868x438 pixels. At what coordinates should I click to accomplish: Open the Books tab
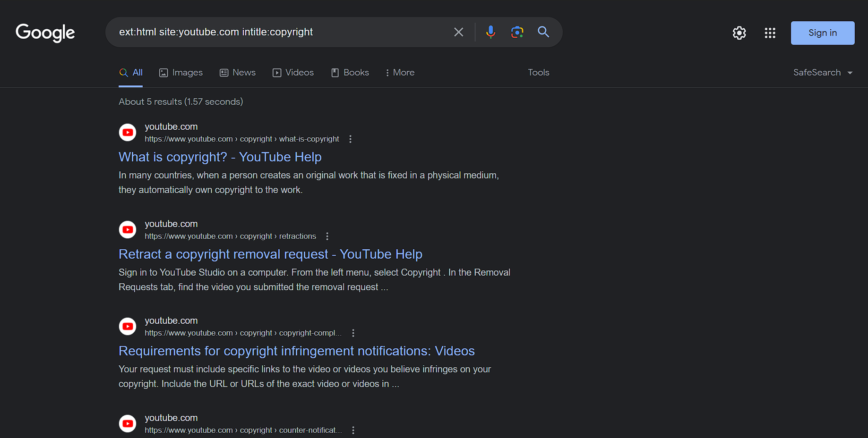coord(350,73)
